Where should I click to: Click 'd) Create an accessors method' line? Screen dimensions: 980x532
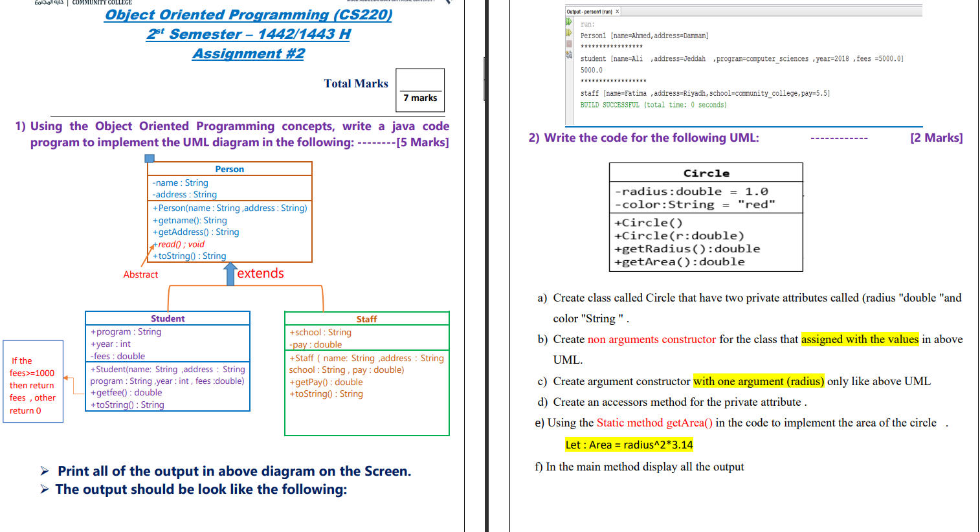pos(672,402)
